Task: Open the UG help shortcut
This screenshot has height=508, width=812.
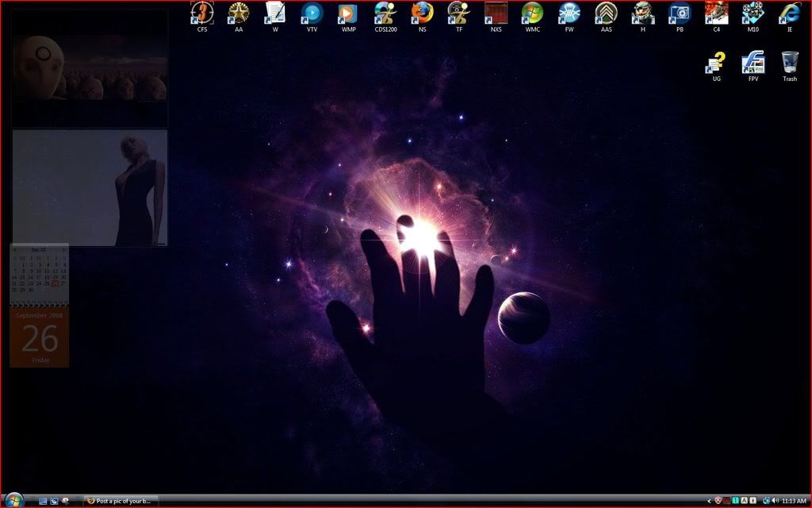Action: point(716,63)
